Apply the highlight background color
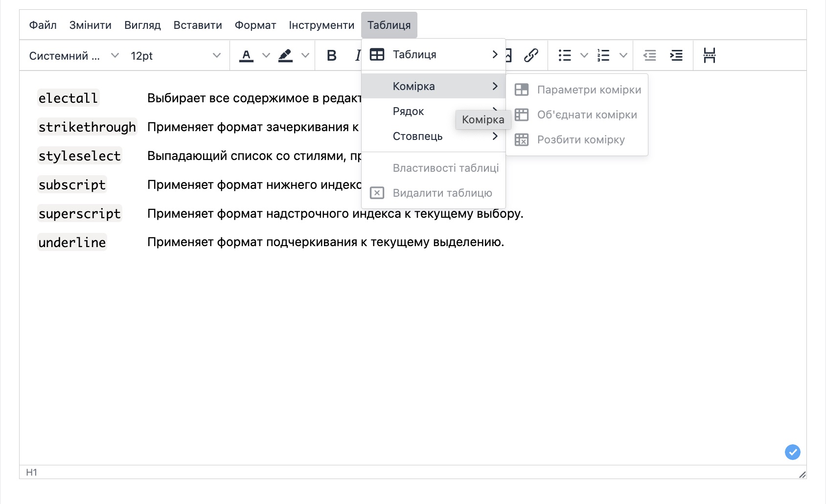Image resolution: width=826 pixels, height=504 pixels. [x=285, y=56]
